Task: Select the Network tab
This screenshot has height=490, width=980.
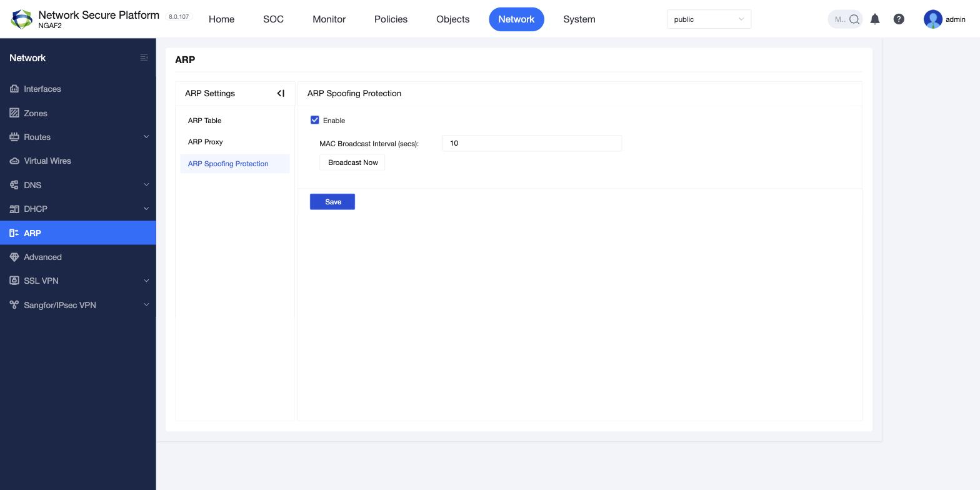Action: pos(516,19)
